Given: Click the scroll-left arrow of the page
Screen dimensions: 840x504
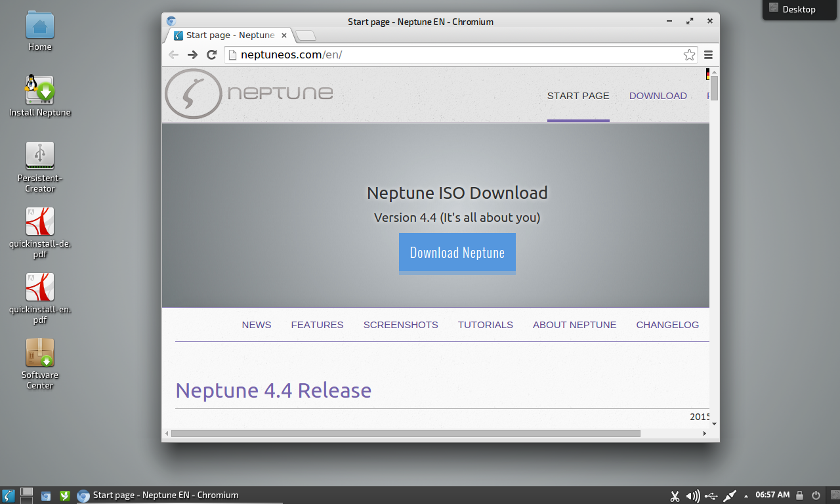Looking at the screenshot, I should (x=167, y=433).
